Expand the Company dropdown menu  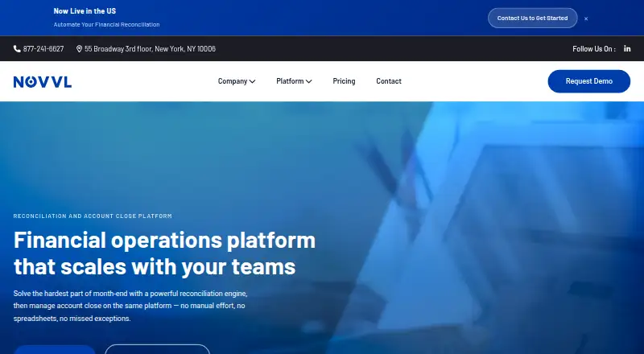(237, 81)
